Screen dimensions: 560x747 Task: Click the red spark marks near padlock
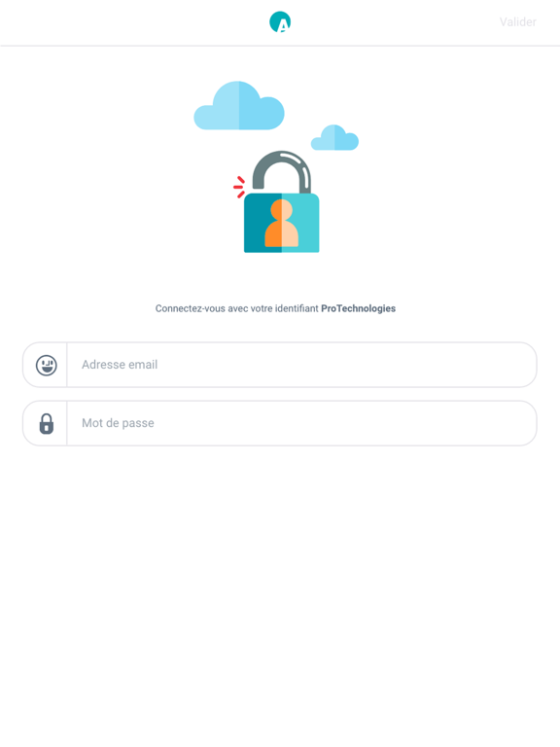tap(239, 187)
